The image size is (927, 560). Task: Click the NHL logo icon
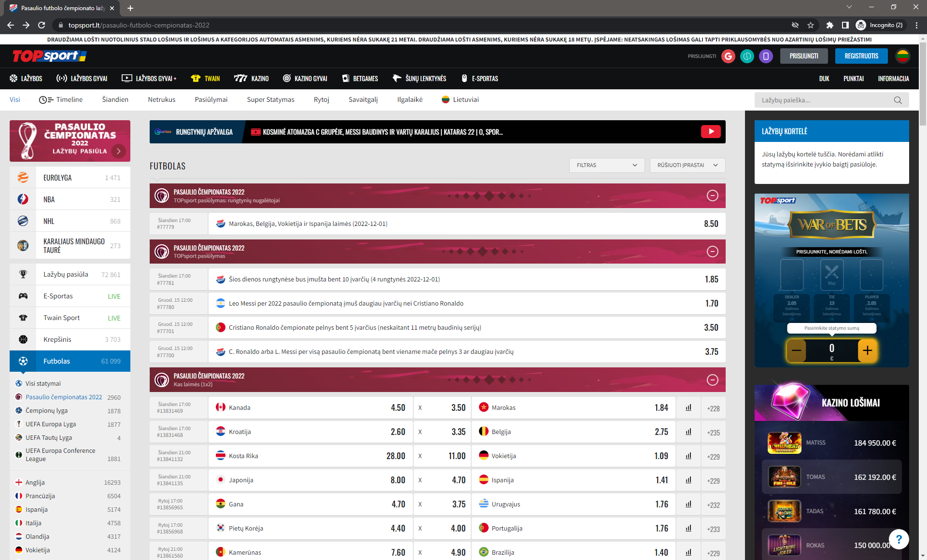23,221
